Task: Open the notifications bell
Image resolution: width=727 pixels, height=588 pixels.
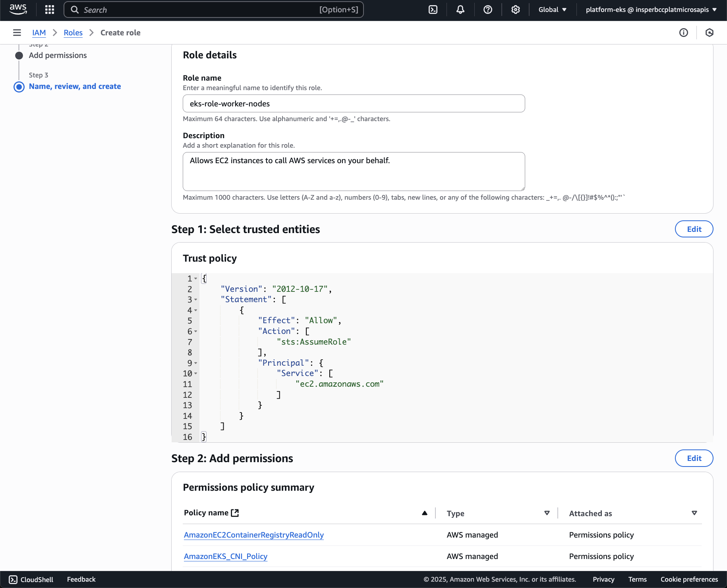Action: pyautogui.click(x=460, y=10)
